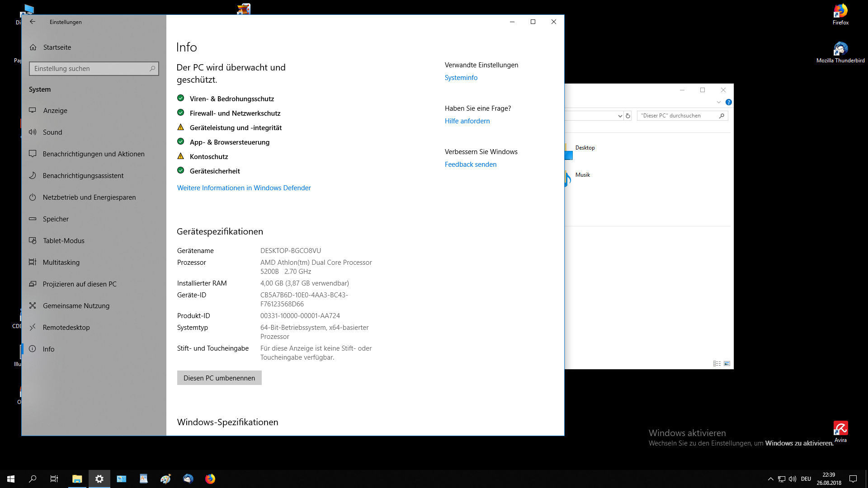Click Feedback senden link

470,164
